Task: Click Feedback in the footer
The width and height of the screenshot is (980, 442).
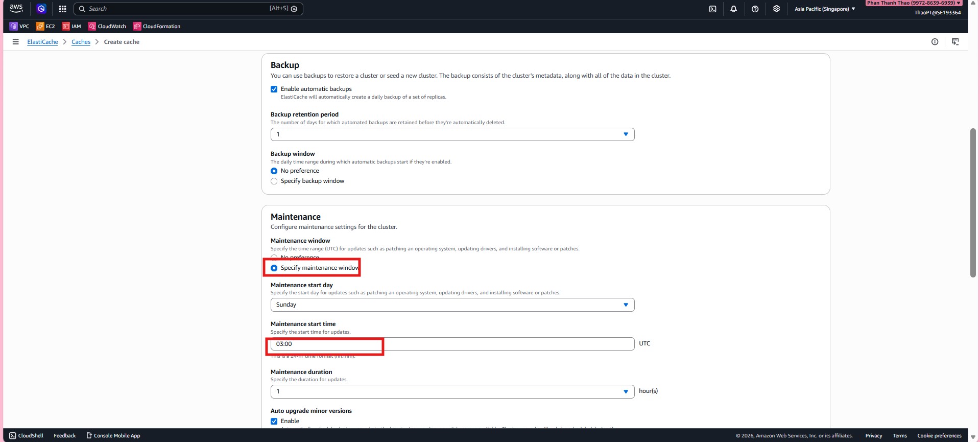Action: [x=65, y=435]
